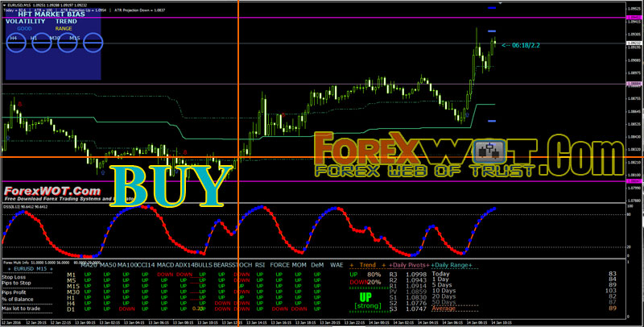Click the DOWN value under MA100 in D1 row

point(126,308)
